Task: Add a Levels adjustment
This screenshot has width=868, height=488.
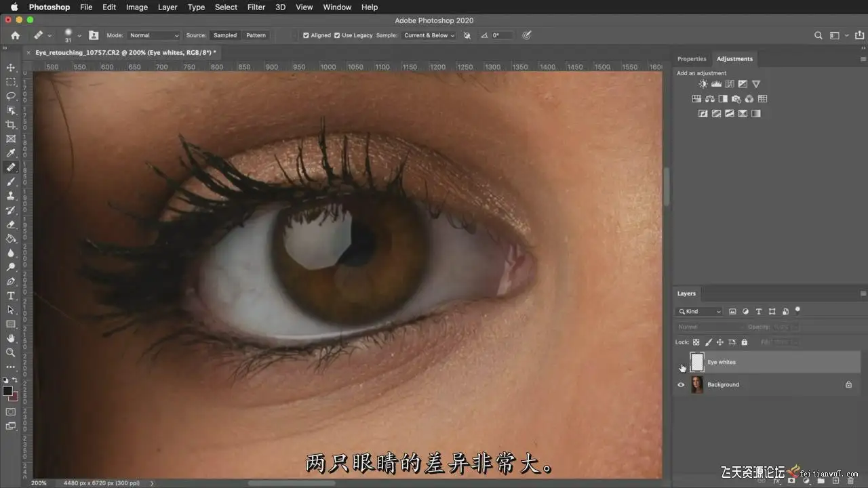Action: click(716, 84)
